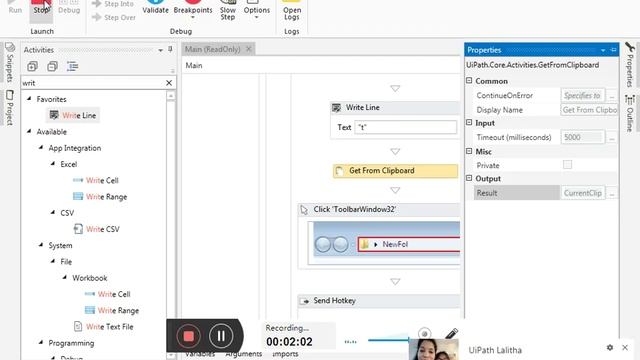Click the Main breadcrumb
The width and height of the screenshot is (640, 360).
pyautogui.click(x=194, y=65)
